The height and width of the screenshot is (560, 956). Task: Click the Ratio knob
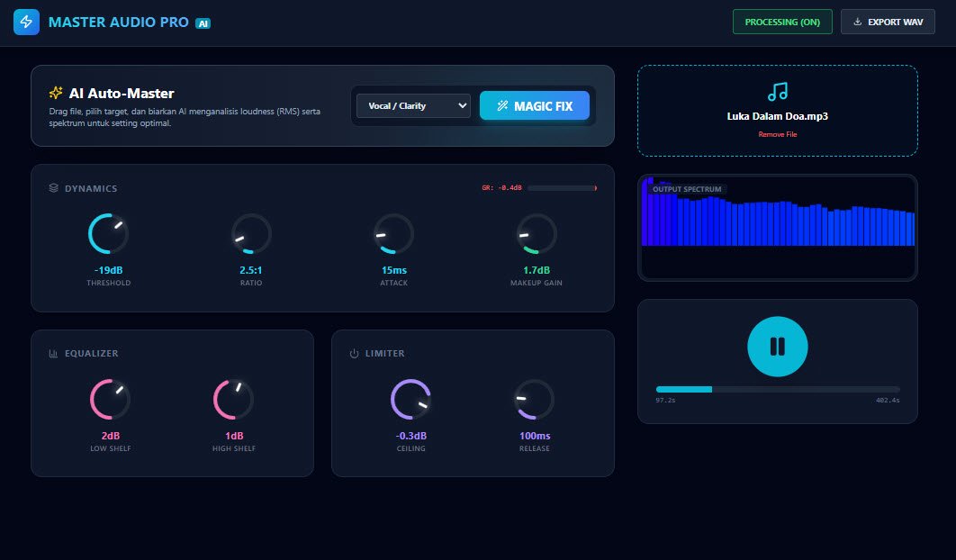[x=251, y=234]
